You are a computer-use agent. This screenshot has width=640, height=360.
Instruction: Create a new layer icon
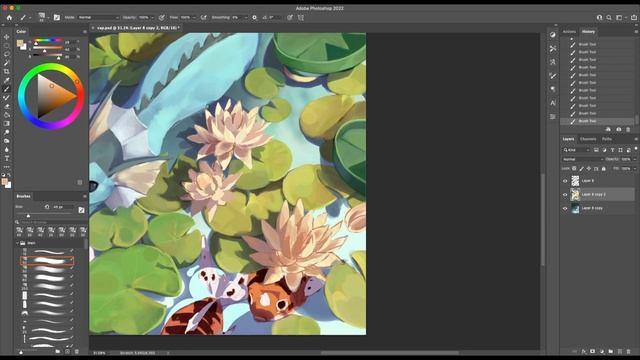coord(620,351)
